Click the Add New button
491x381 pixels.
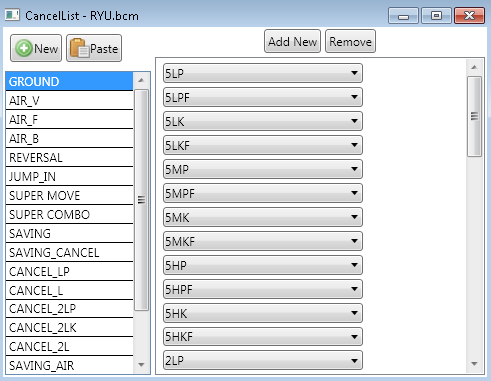[x=292, y=41]
